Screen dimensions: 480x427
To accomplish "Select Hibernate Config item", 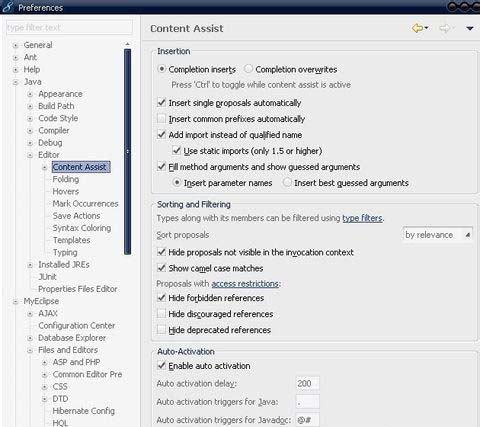I will coord(83,411).
